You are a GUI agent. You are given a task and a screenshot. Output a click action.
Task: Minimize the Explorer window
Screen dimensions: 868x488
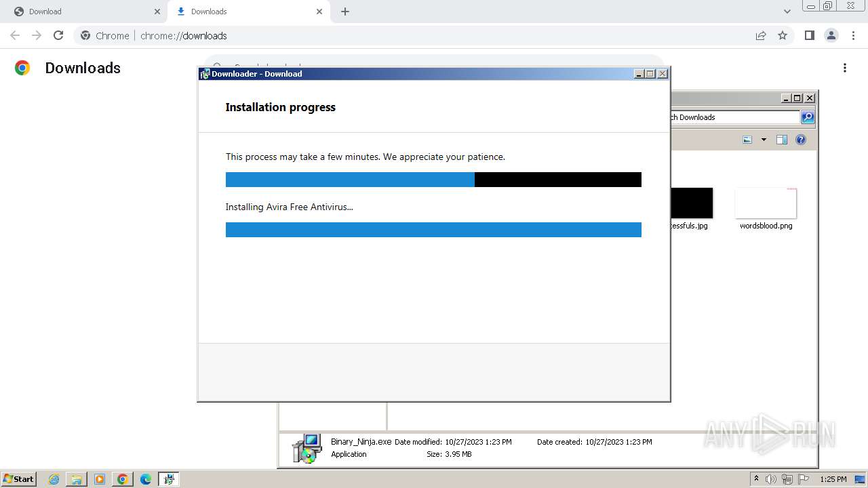click(x=785, y=98)
